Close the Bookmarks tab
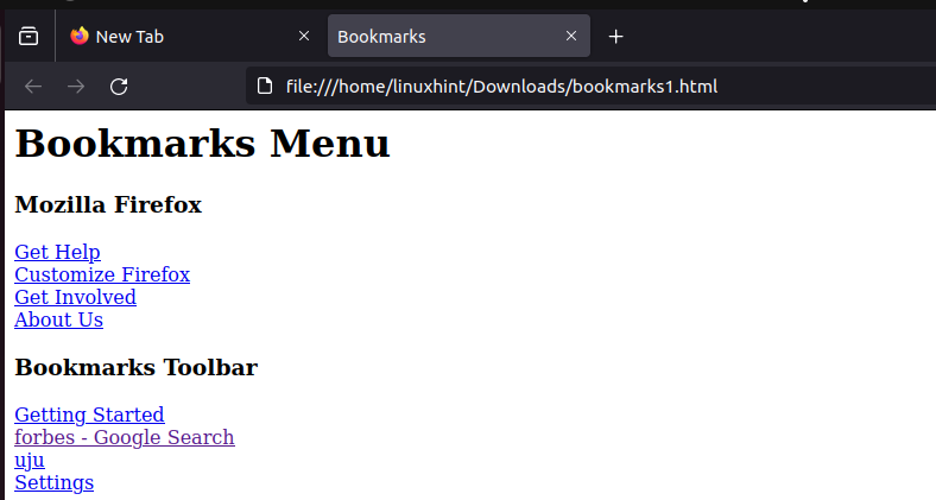 [571, 36]
